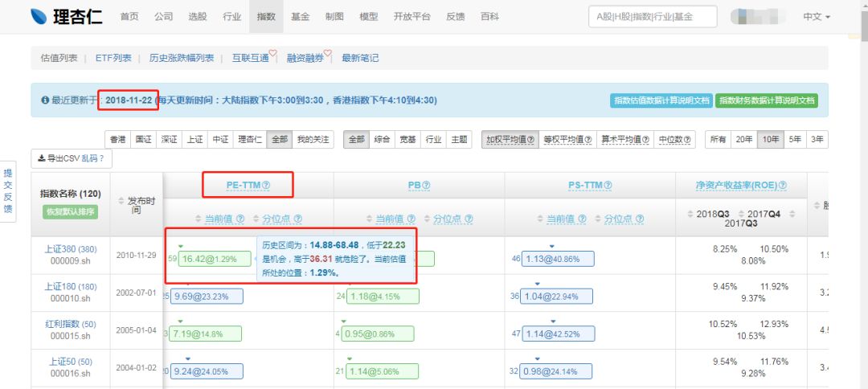This screenshot has width=868, height=389.
Task: Open help icon after PS-TTM 分位点
Action: click(640, 219)
